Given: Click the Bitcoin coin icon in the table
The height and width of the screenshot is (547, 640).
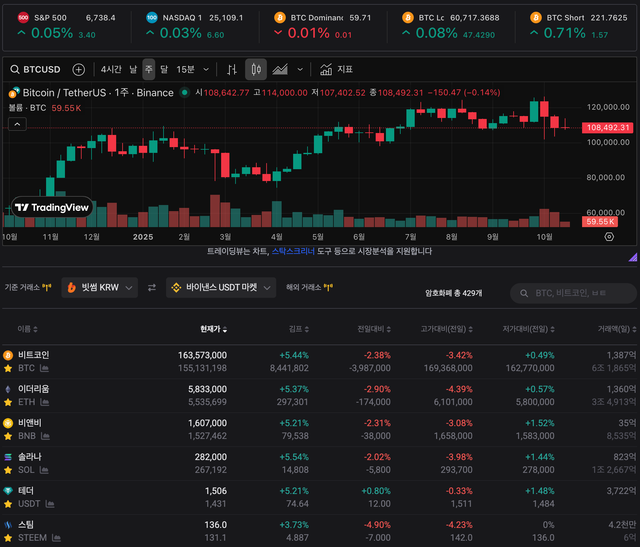Looking at the screenshot, I should click(x=8, y=355).
